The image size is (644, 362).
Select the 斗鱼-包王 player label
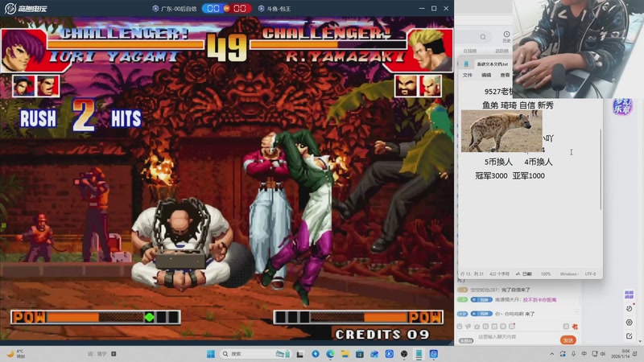tap(275, 9)
